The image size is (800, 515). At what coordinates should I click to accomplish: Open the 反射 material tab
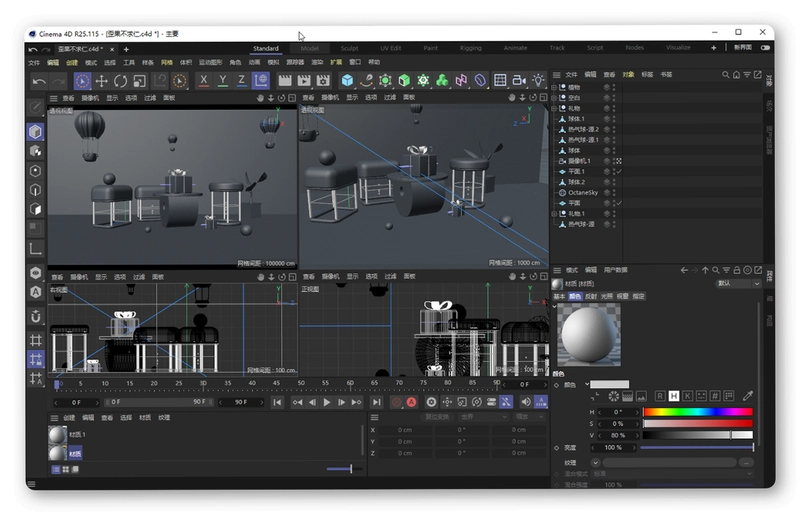pyautogui.click(x=591, y=296)
